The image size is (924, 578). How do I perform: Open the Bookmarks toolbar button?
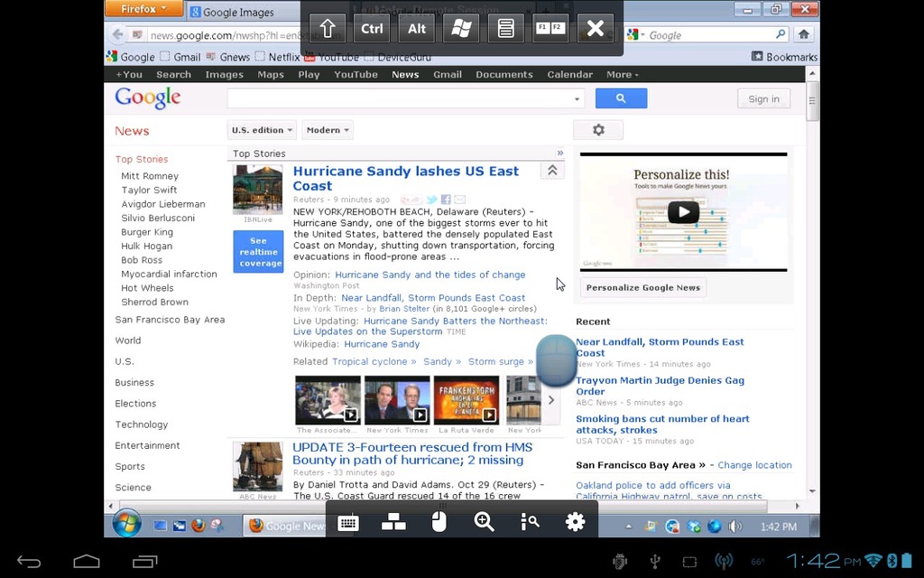pyautogui.click(x=784, y=57)
